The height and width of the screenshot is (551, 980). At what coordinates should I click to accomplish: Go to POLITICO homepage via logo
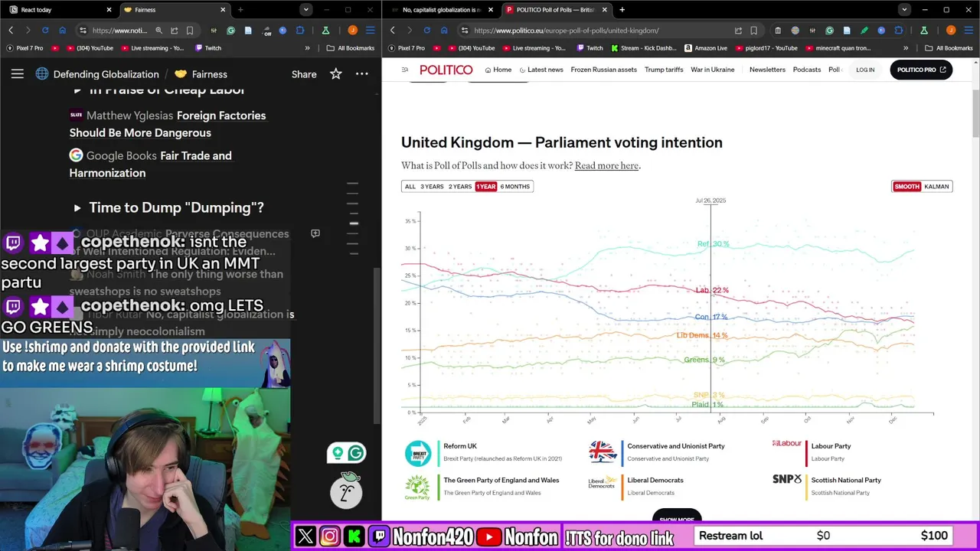pos(446,70)
